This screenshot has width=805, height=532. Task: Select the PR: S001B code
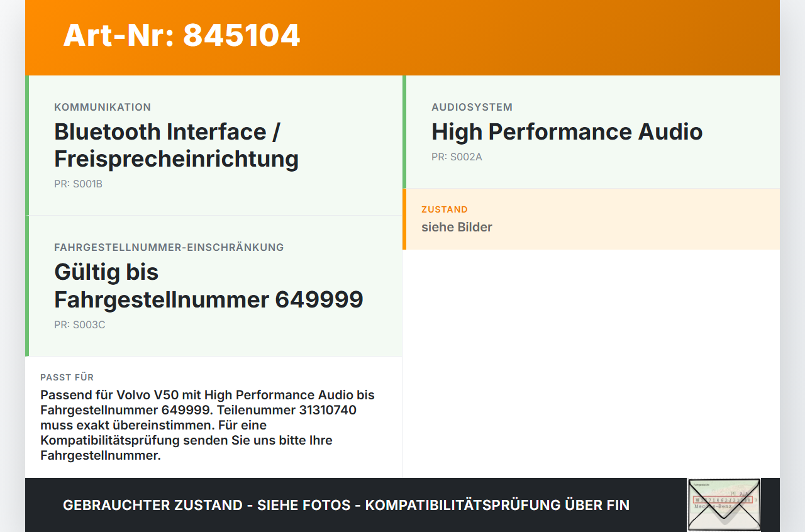tap(78, 184)
